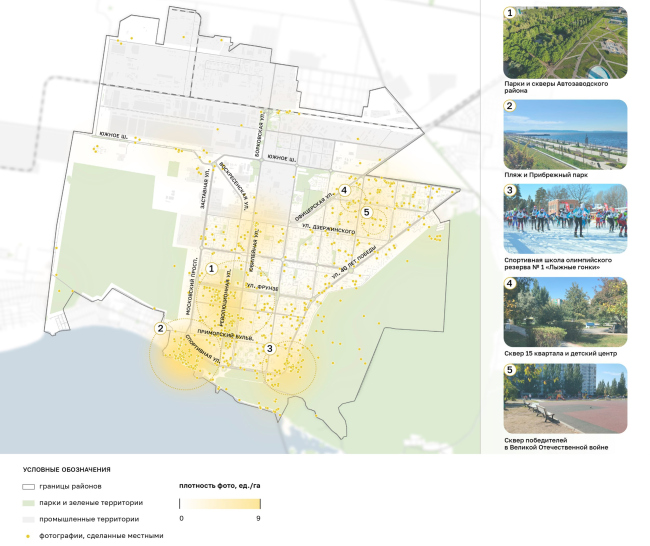Click map marker number 1 near Московский просп.

[211, 269]
